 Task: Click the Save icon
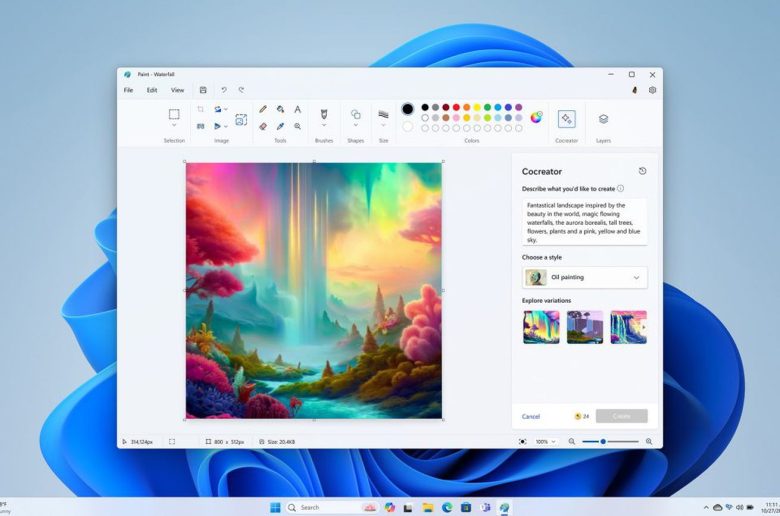pyautogui.click(x=203, y=90)
